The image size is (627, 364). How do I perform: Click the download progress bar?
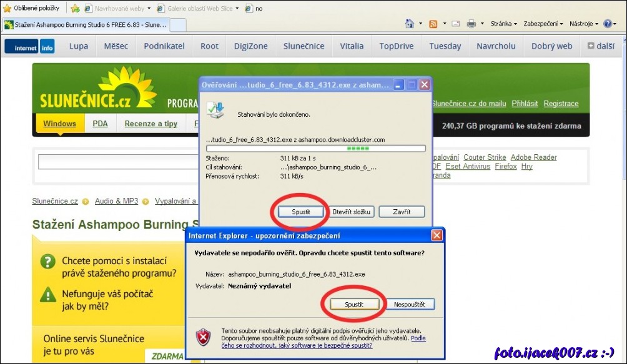point(315,149)
